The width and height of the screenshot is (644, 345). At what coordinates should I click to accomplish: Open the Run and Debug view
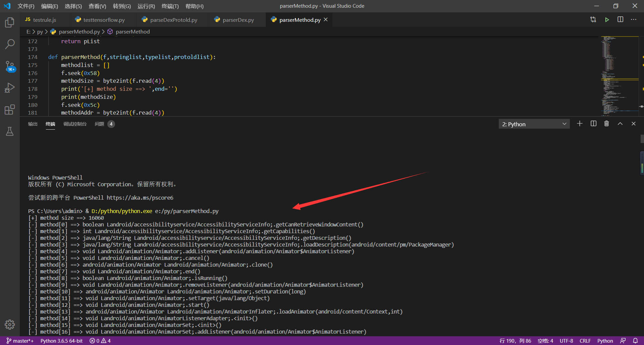(10, 88)
